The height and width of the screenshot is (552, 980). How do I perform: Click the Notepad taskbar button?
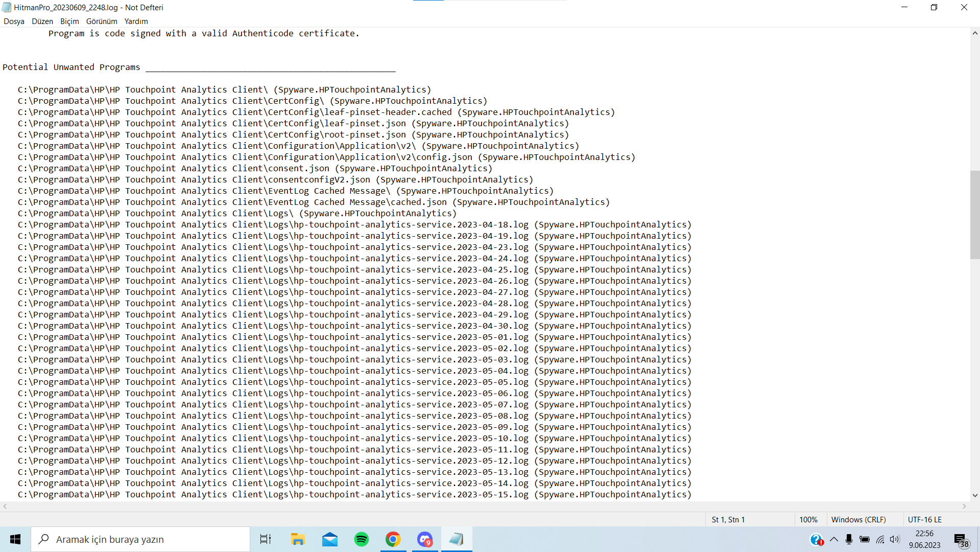(x=457, y=539)
